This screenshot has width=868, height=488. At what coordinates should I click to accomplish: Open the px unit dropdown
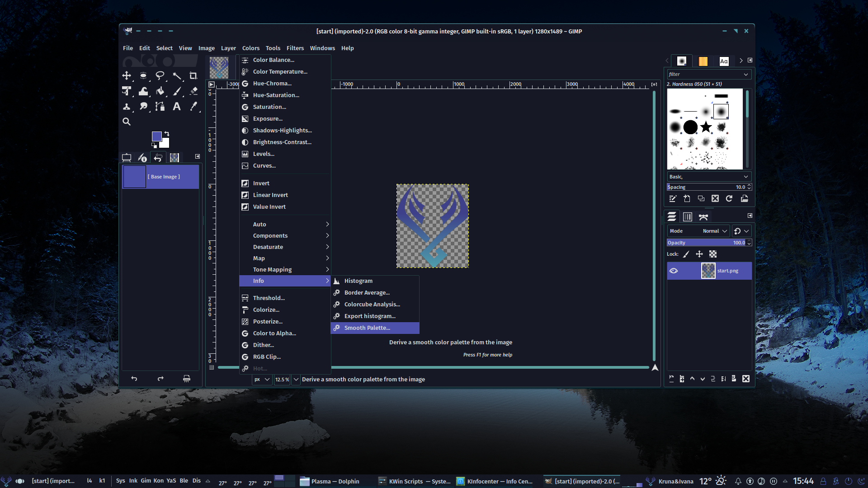pos(262,380)
